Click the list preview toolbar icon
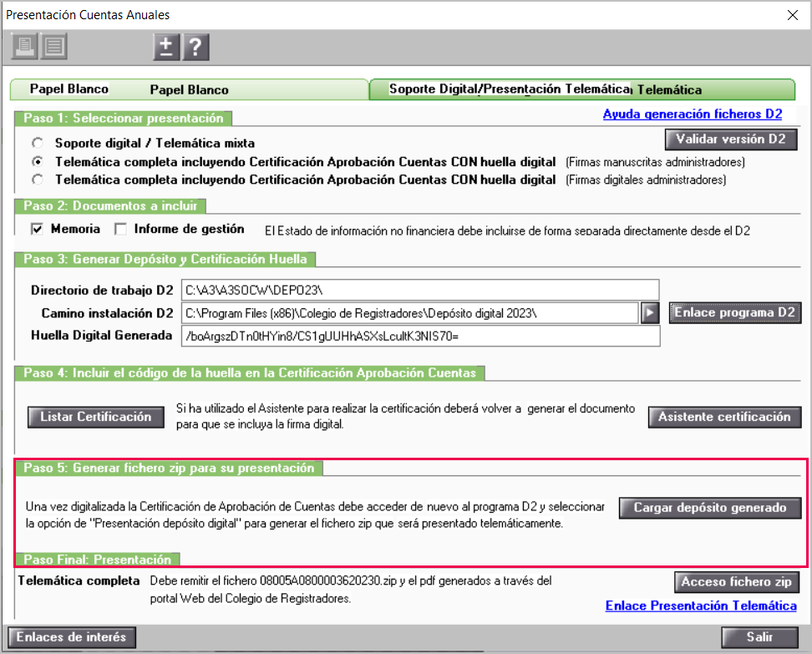 pos(54,47)
